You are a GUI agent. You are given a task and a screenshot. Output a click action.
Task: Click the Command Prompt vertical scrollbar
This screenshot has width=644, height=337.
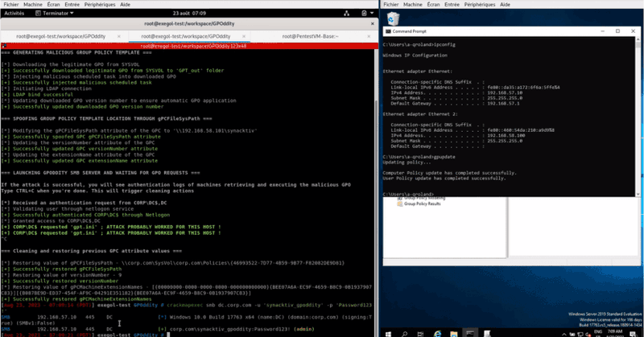pos(638,117)
